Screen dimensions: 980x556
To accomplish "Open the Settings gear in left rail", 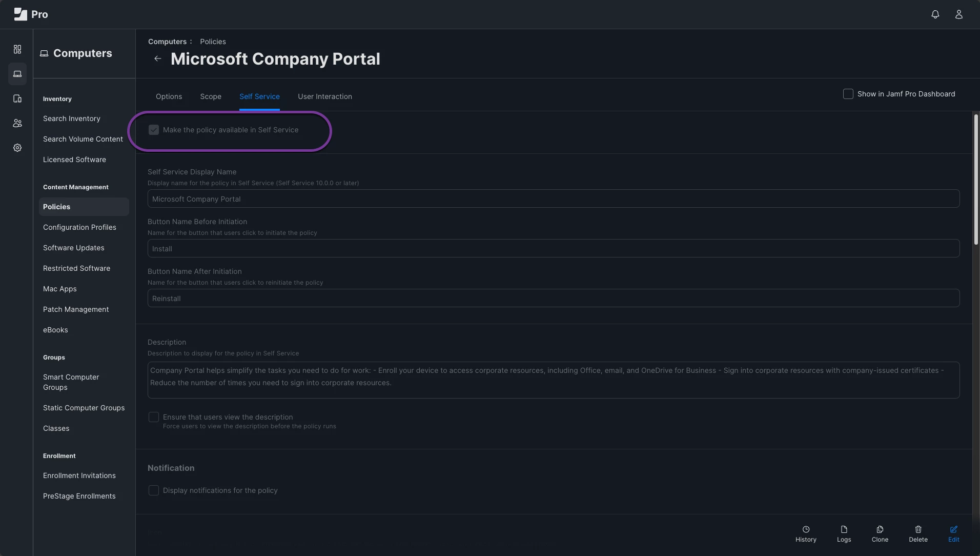I will (17, 148).
